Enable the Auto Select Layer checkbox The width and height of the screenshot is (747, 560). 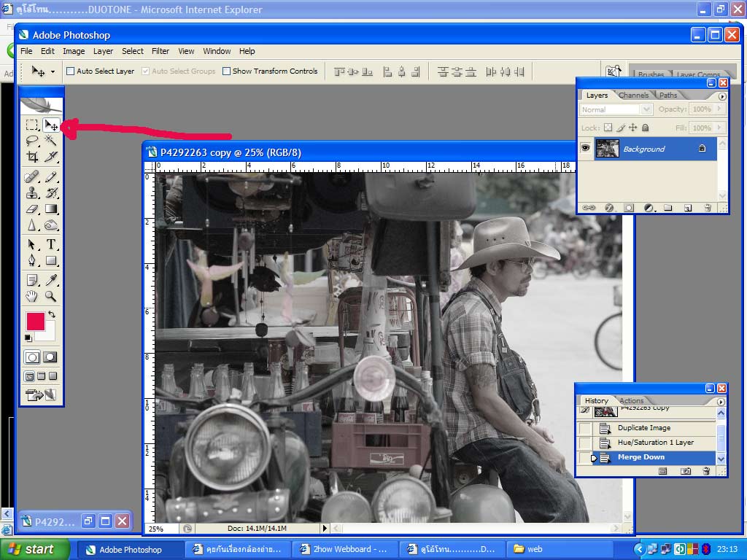[71, 71]
